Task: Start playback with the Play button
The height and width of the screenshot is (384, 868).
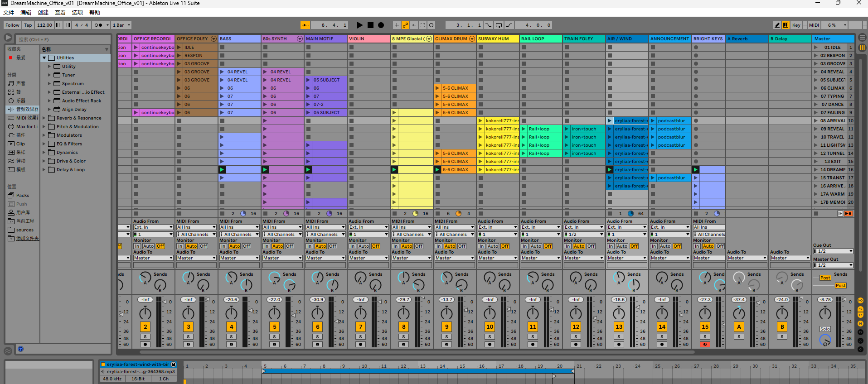Action: [x=359, y=25]
